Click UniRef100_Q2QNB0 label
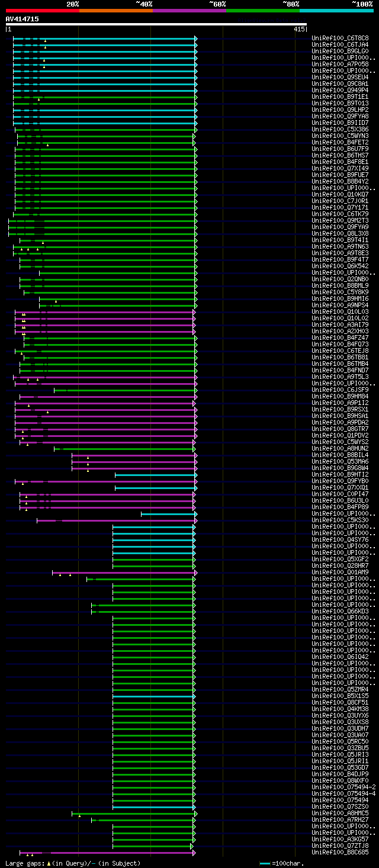This screenshot has height=868, width=379. 341,279
